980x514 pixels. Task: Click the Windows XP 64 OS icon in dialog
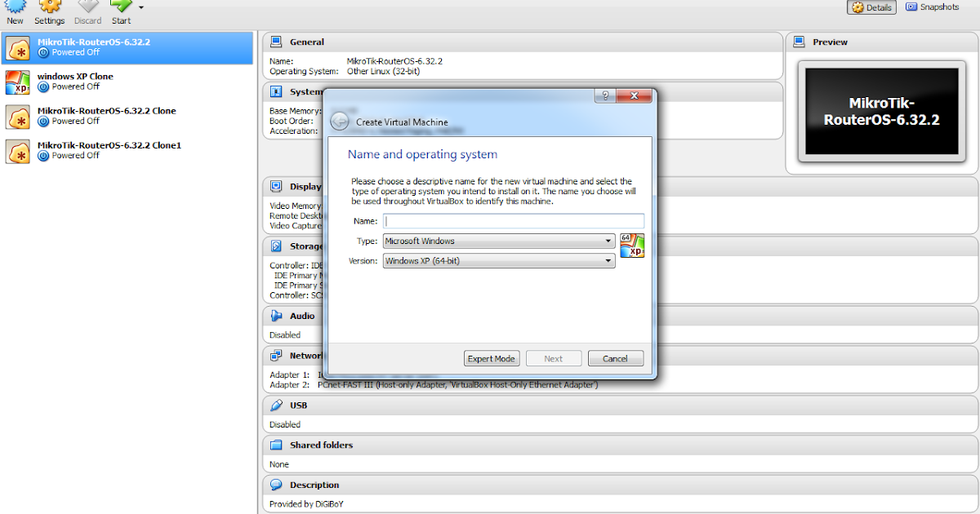point(632,246)
